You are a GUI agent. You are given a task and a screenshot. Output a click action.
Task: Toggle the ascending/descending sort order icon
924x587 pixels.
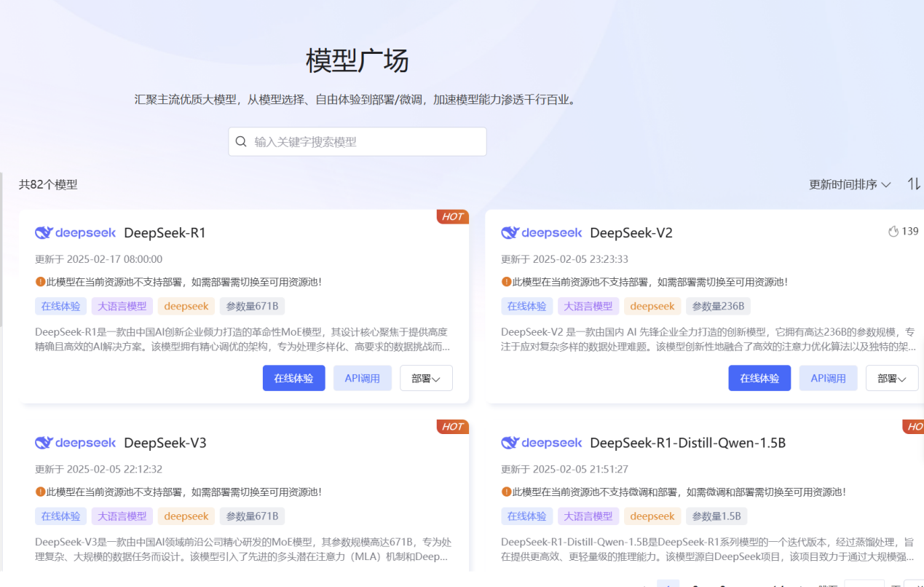coord(913,184)
